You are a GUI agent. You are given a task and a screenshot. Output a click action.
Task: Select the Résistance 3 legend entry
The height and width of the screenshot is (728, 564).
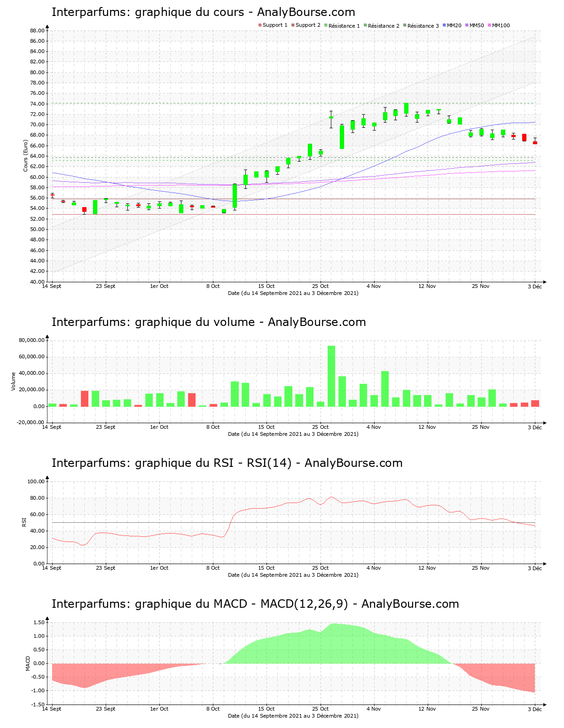421,25
